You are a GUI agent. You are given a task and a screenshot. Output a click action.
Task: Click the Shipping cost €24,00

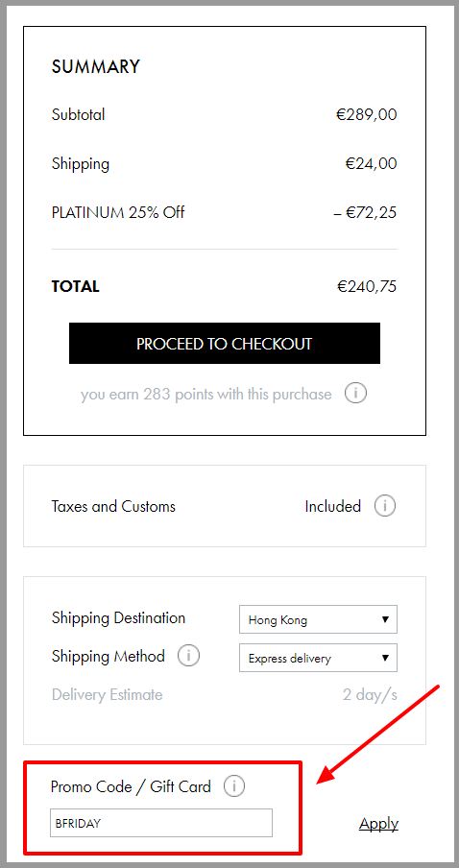click(x=371, y=164)
